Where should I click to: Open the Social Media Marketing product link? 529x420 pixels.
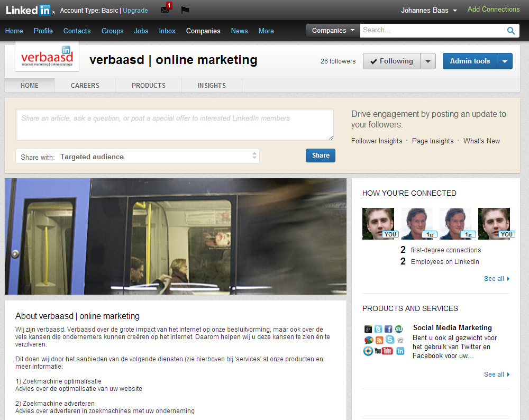coord(452,327)
